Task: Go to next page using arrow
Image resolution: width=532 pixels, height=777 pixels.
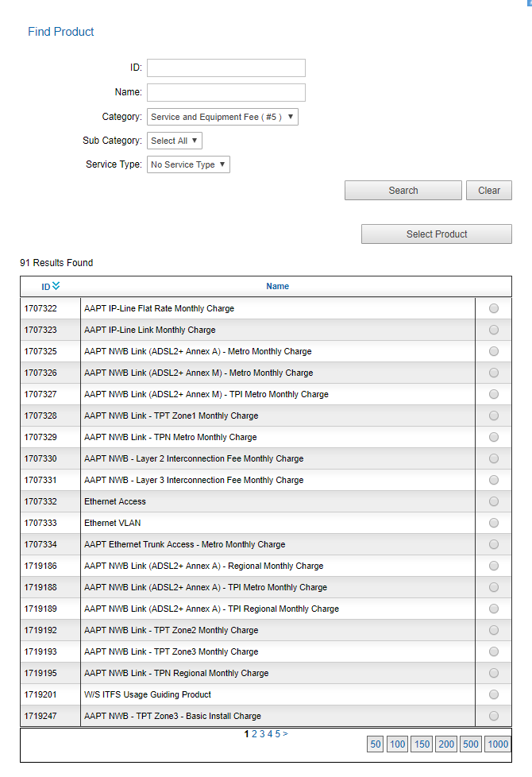Action: point(286,734)
